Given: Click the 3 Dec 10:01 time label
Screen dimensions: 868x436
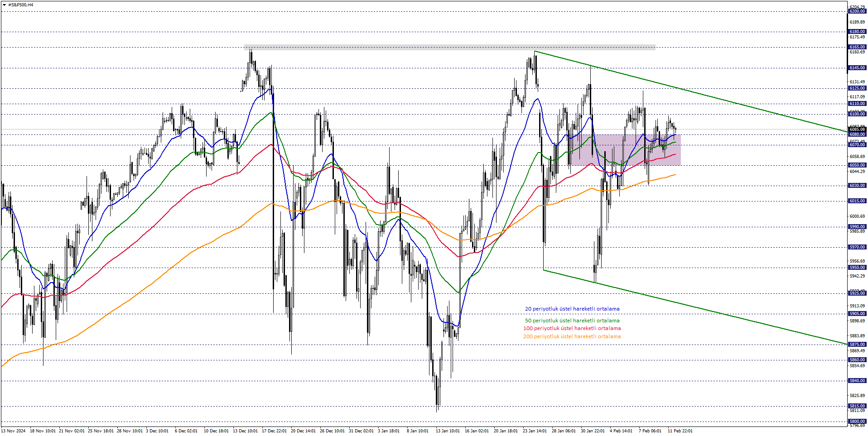Looking at the screenshot, I should coord(157,431).
